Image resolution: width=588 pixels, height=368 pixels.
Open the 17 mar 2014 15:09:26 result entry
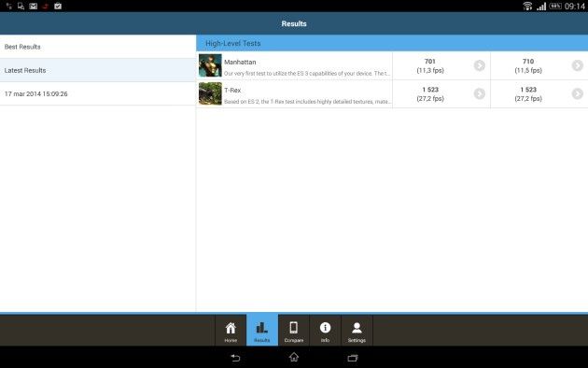[x=97, y=93]
